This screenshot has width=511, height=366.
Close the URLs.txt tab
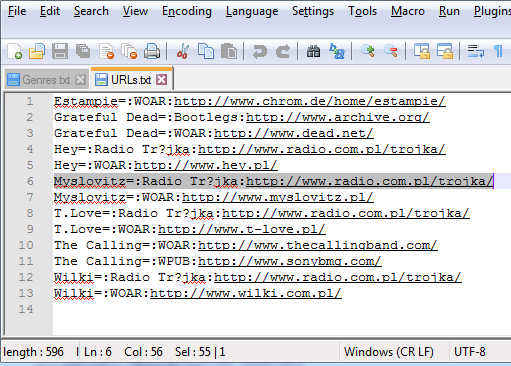coord(162,80)
